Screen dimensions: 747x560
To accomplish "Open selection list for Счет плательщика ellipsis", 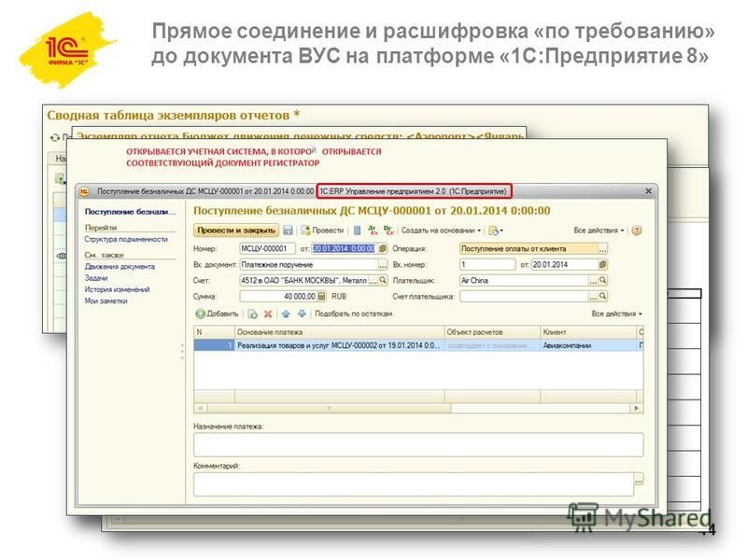I will (x=593, y=296).
